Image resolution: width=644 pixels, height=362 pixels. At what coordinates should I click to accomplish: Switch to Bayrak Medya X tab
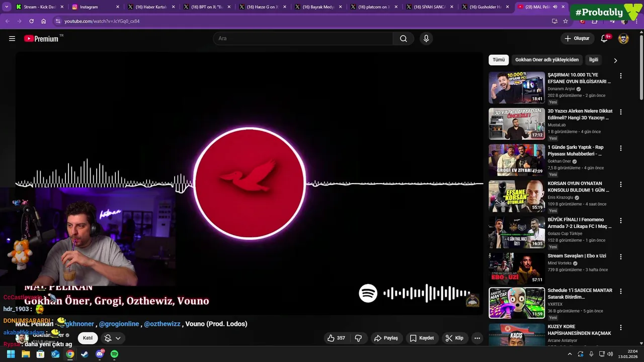[318, 7]
